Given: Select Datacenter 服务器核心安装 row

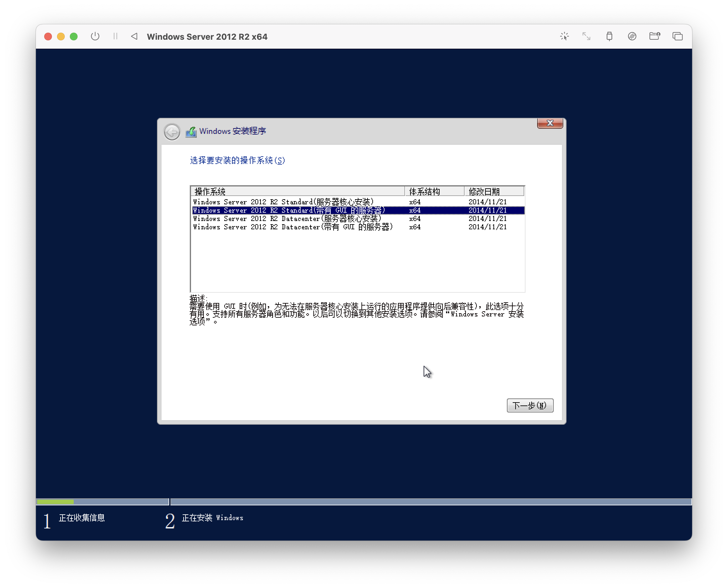Looking at the screenshot, I should 358,219.
